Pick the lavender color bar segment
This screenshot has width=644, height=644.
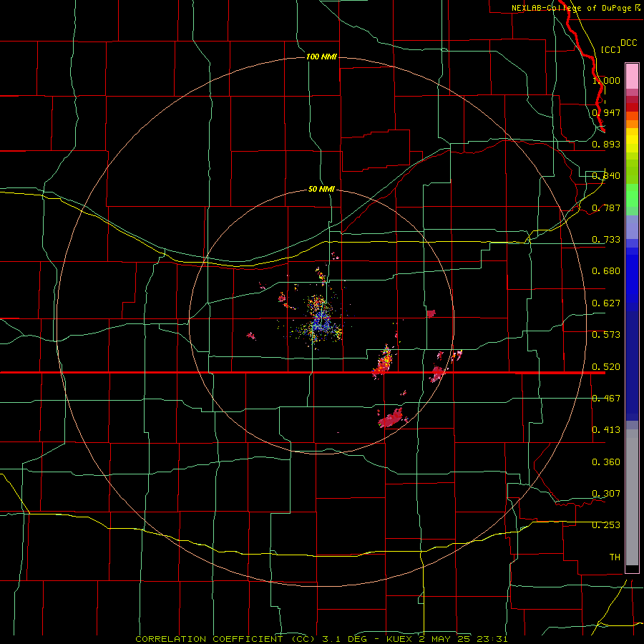click(632, 227)
